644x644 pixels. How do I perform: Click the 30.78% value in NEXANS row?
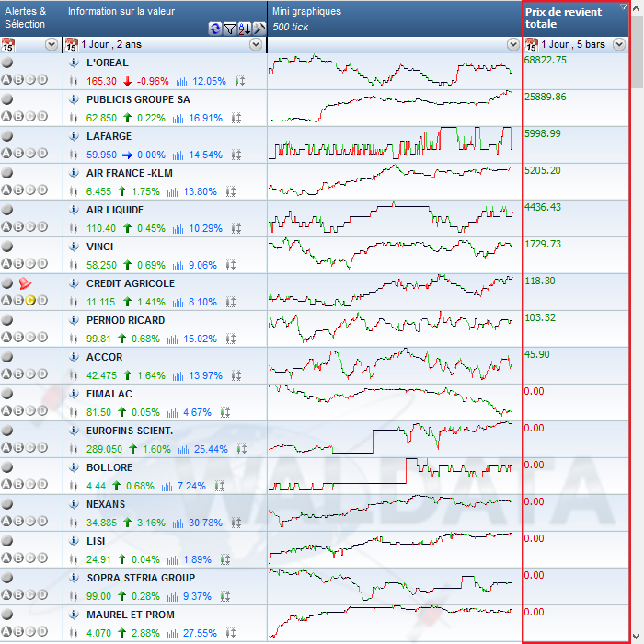(x=205, y=523)
